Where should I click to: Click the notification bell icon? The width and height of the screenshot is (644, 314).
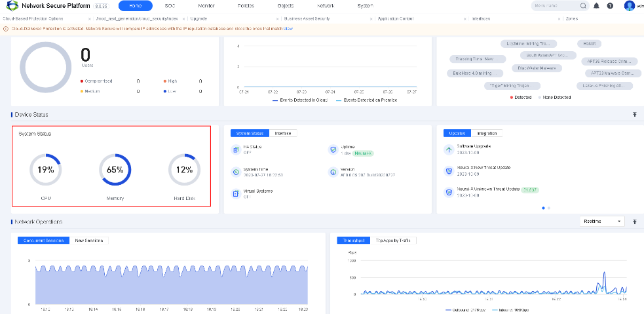point(597,6)
